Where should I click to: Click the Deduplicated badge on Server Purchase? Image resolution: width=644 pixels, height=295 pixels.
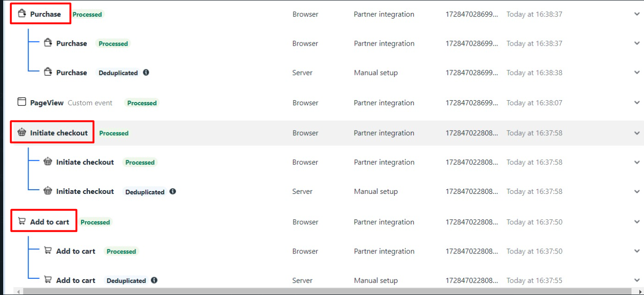[x=118, y=73]
